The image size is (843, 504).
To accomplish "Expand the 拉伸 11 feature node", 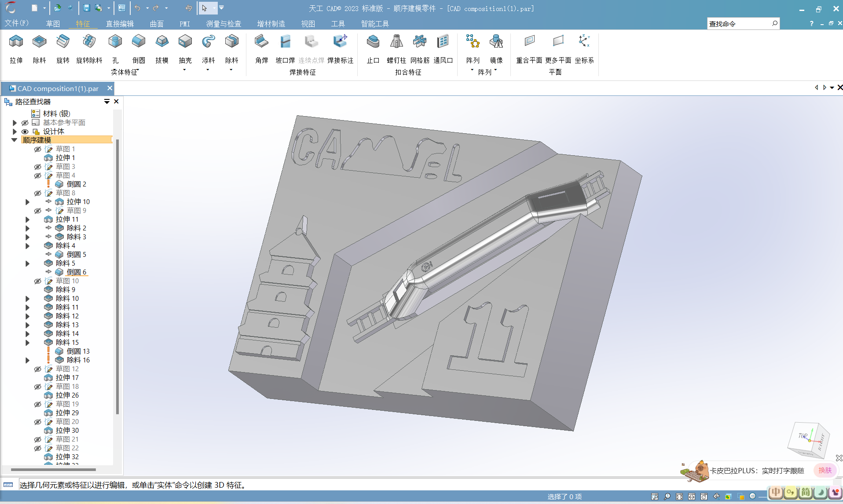I will coord(27,219).
